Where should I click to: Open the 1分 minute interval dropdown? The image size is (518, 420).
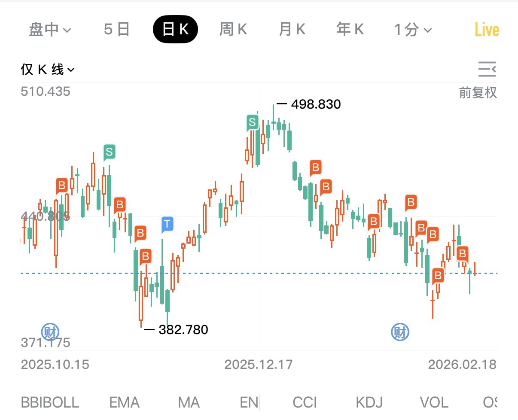[413, 30]
